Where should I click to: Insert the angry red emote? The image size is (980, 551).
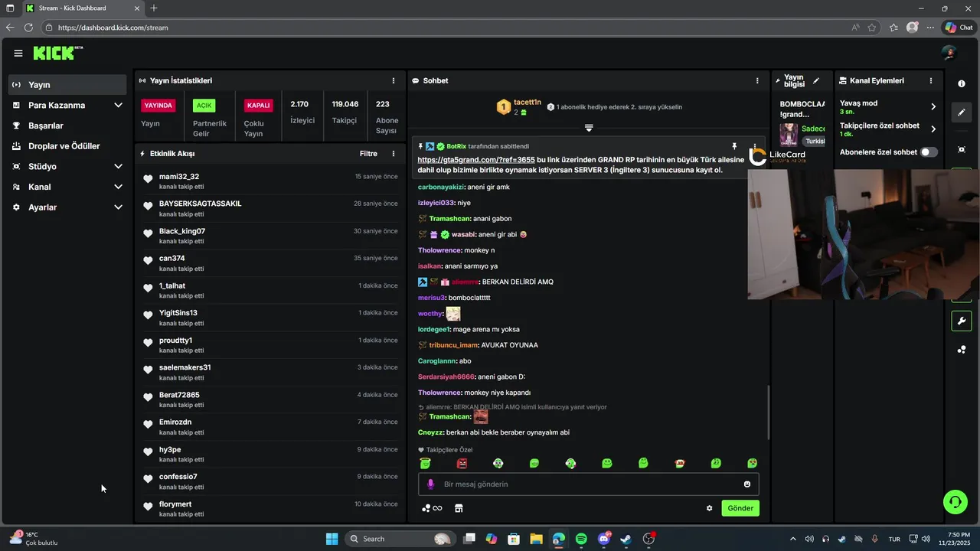[462, 463]
